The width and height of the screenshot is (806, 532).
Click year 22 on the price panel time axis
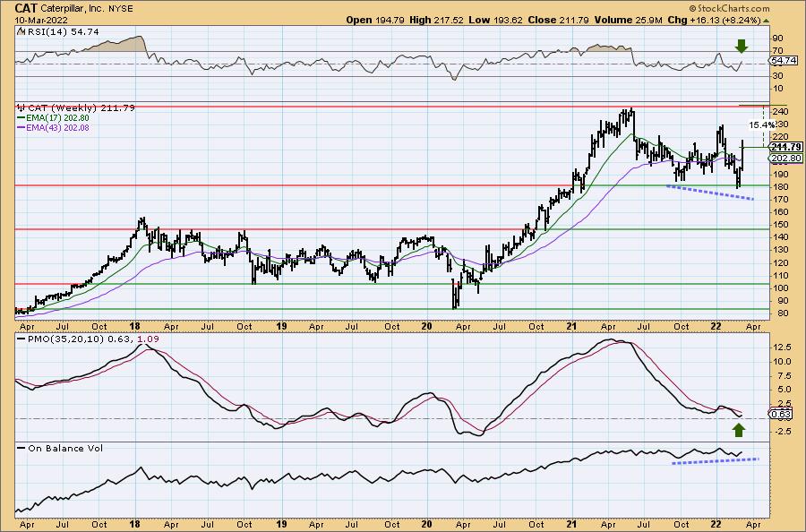(716, 326)
